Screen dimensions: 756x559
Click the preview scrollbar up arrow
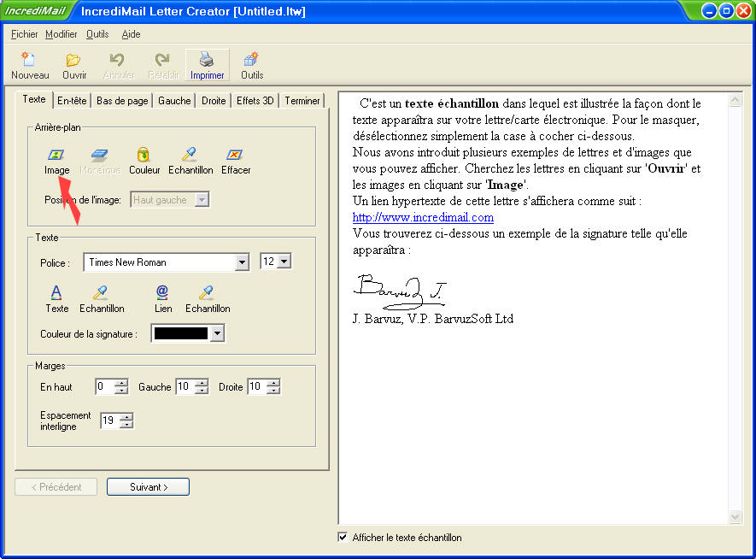[x=735, y=100]
